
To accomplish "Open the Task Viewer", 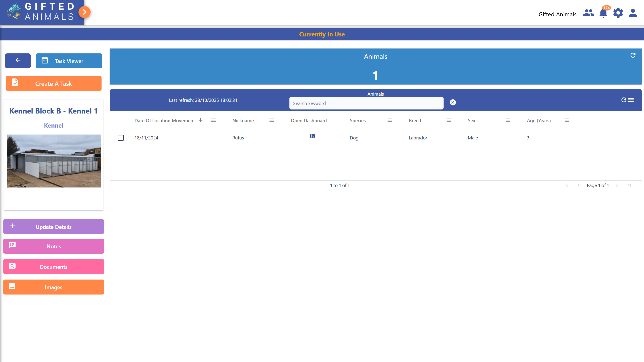I will (x=69, y=61).
